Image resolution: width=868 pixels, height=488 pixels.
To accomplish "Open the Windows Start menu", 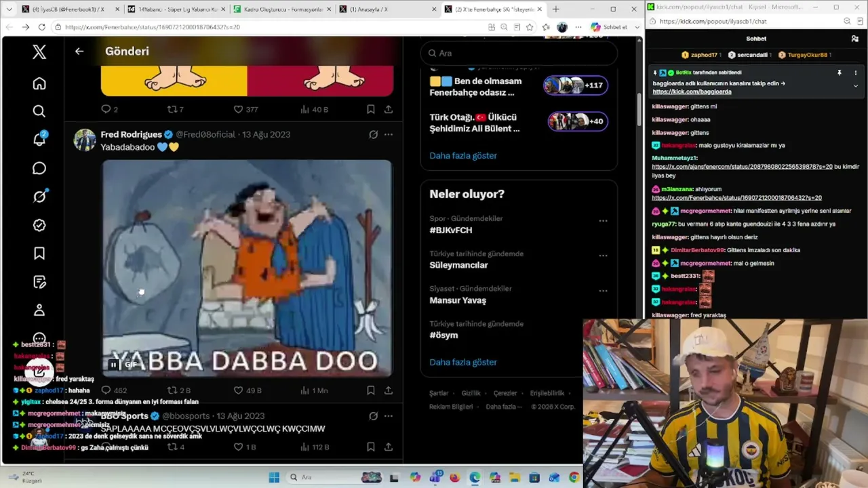I will [x=274, y=477].
